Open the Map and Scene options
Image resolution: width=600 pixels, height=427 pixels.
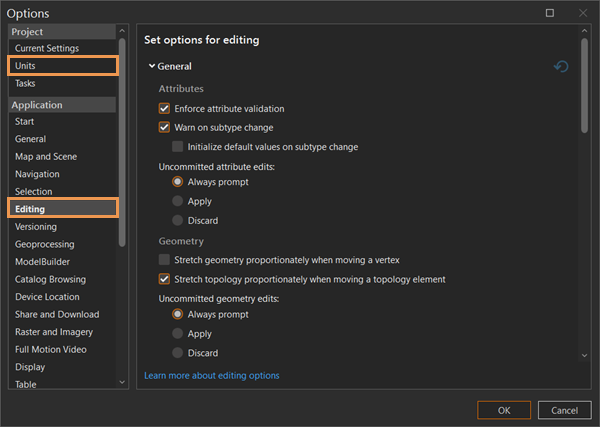click(x=46, y=156)
